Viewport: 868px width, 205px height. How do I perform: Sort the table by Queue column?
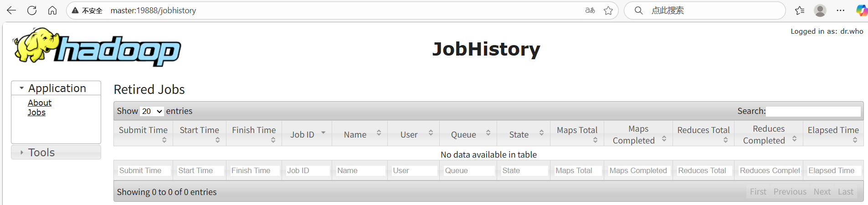pos(468,133)
